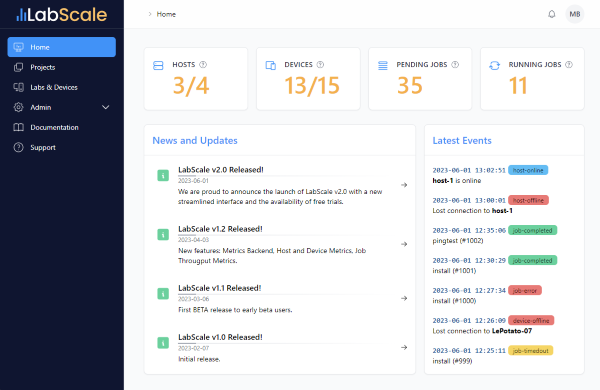Screen dimensions: 600x390
Task: Open Support in the sidebar
Action: click(x=62, y=147)
